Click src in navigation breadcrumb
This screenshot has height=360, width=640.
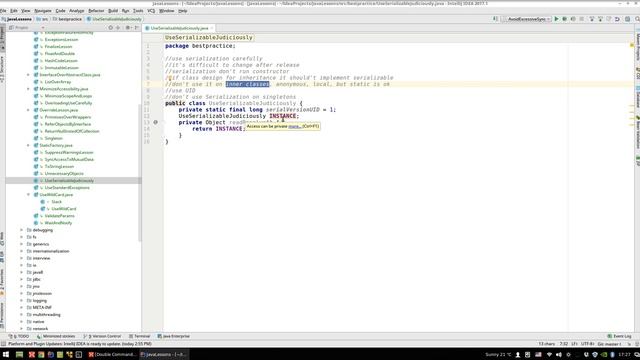coord(42,19)
